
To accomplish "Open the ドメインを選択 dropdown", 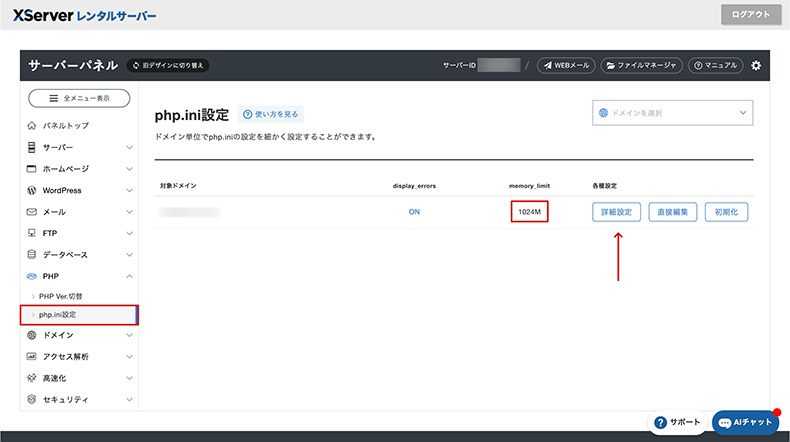I will (x=673, y=113).
